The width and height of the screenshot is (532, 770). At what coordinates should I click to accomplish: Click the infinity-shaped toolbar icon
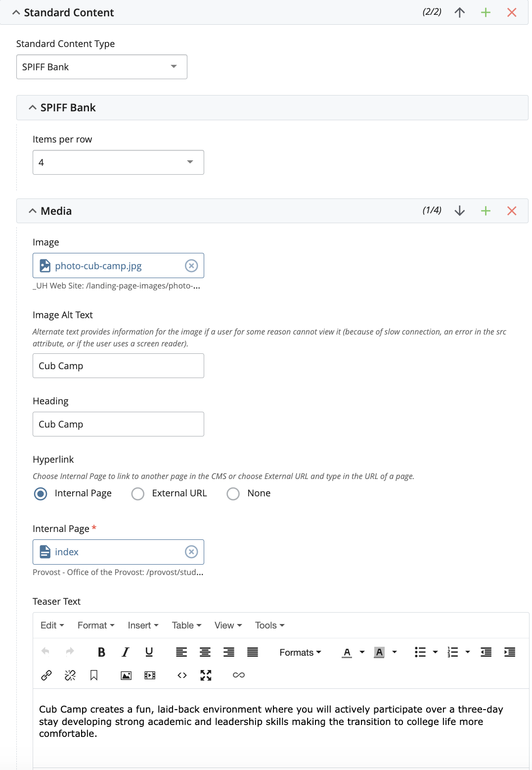click(239, 675)
